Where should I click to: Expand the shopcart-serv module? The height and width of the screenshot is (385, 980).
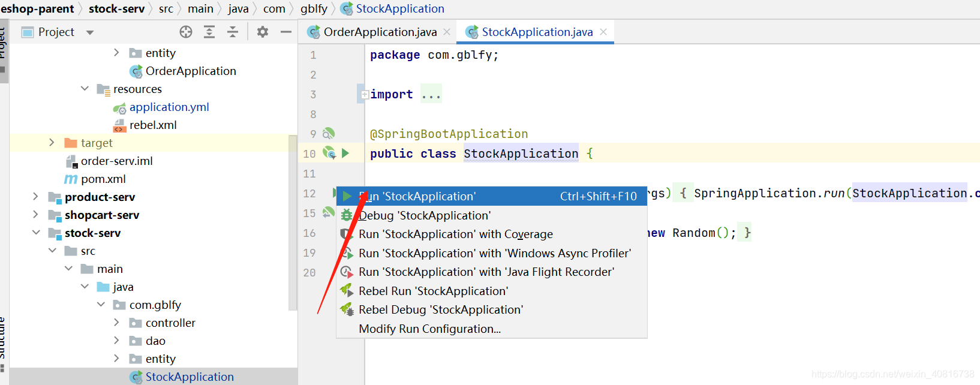point(35,215)
